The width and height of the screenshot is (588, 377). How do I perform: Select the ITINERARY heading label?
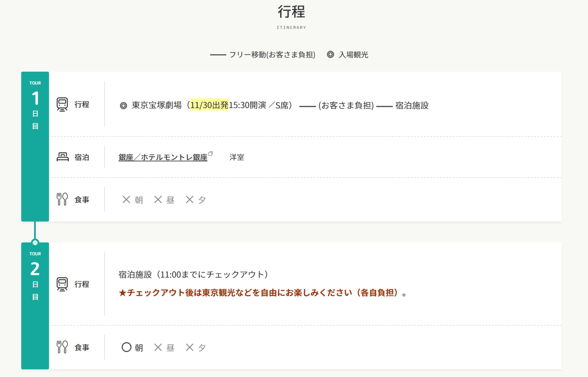[x=291, y=27]
